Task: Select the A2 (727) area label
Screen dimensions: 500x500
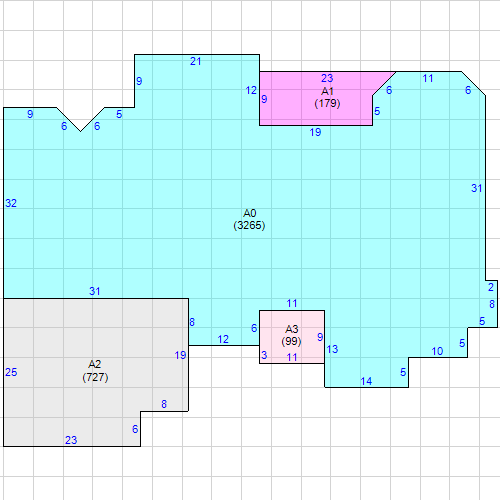Action: (x=95, y=371)
